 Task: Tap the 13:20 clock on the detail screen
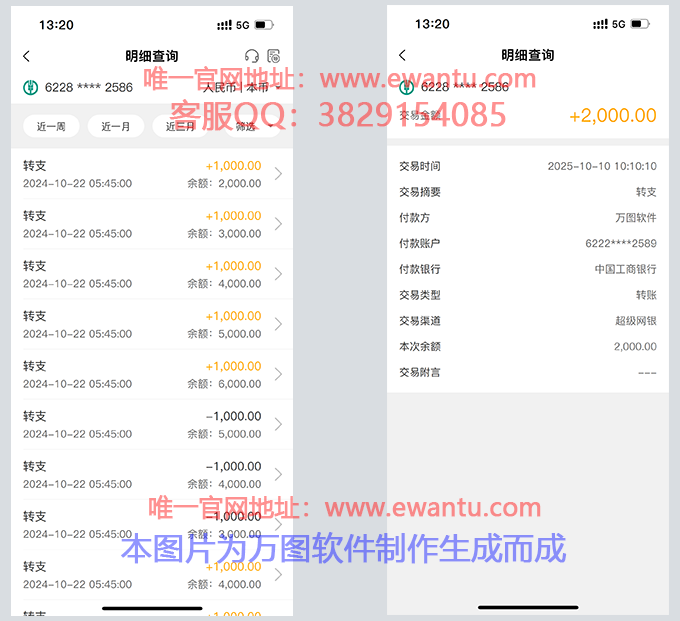point(432,24)
